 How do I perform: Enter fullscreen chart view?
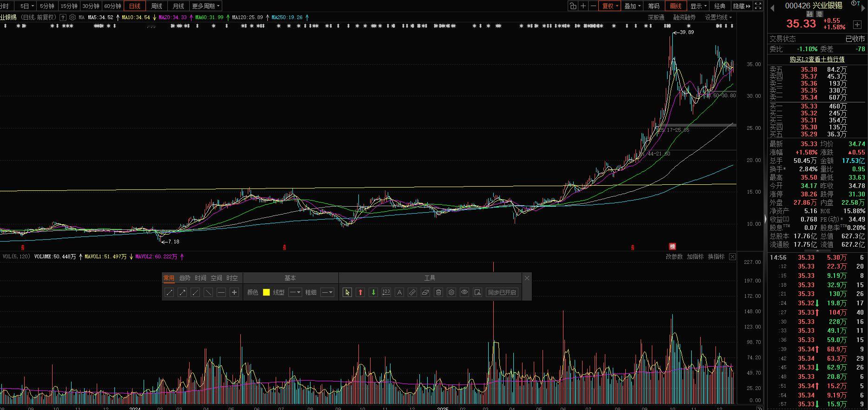tap(758, 6)
